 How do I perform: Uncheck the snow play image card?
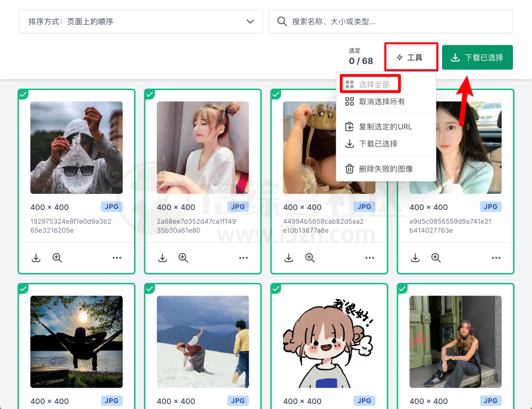pos(150,288)
